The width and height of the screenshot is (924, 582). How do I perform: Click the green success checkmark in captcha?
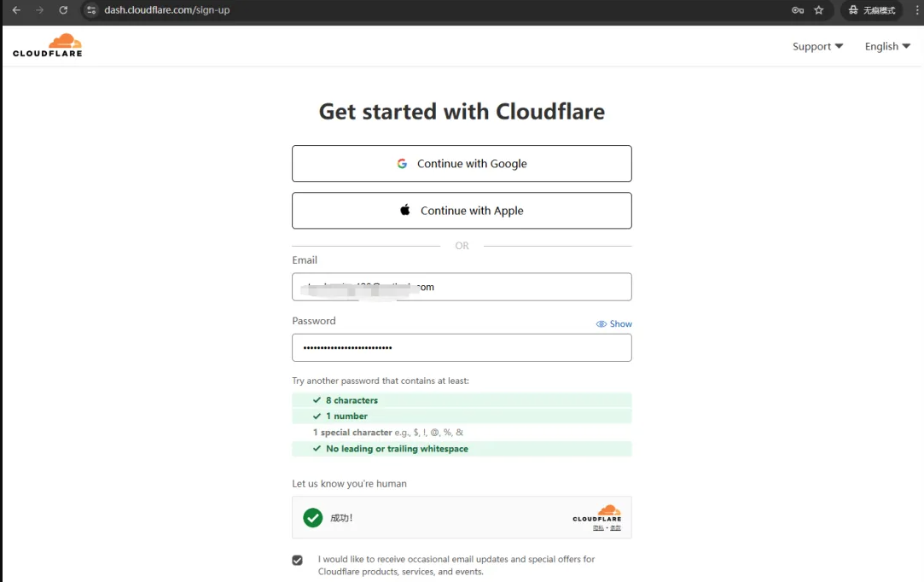[x=313, y=518]
